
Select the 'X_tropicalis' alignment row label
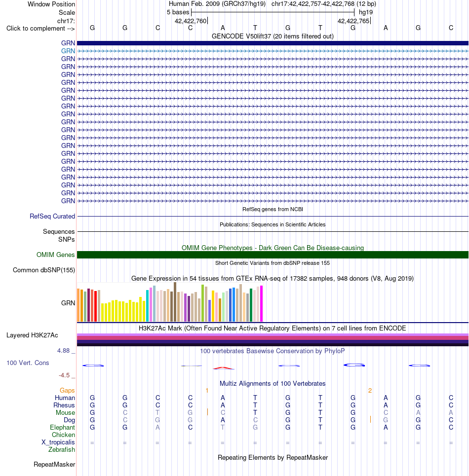[58, 442]
